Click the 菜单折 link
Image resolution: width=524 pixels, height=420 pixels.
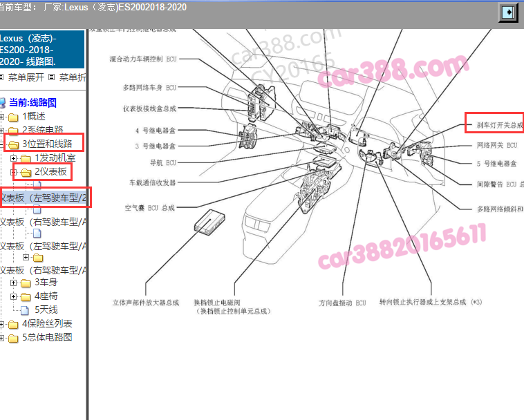point(72,77)
